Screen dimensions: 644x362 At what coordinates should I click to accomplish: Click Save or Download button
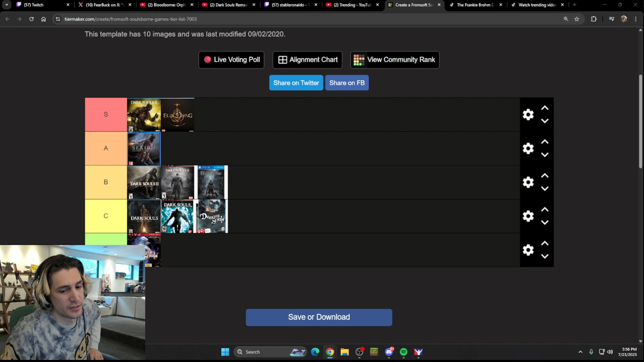click(319, 317)
